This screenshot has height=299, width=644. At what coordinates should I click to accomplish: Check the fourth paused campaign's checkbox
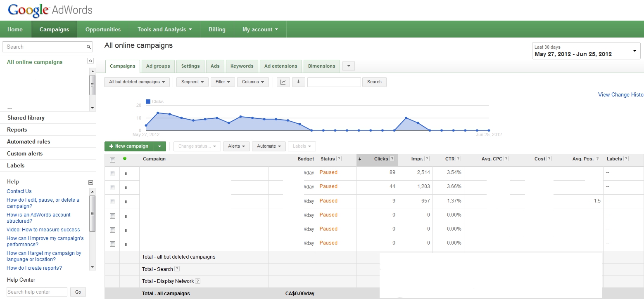point(112,216)
